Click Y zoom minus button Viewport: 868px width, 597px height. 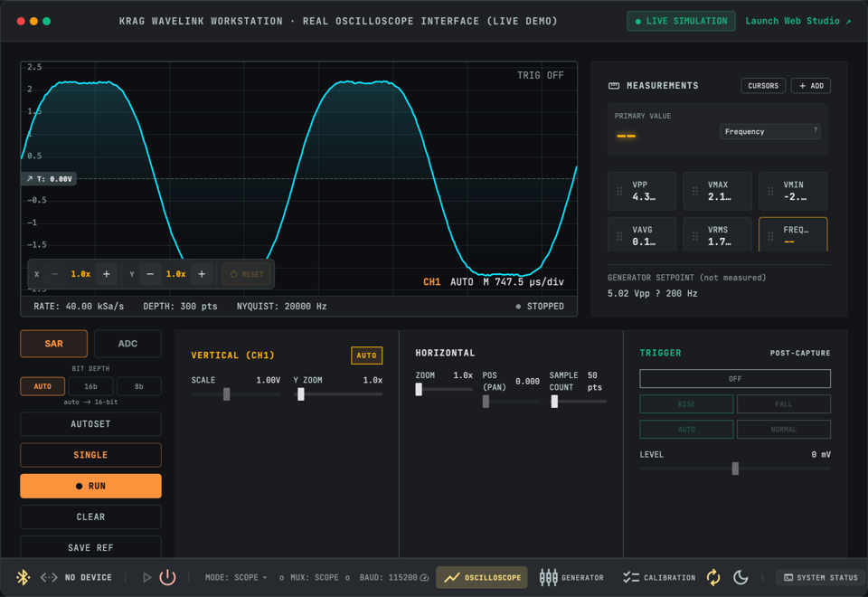150,274
